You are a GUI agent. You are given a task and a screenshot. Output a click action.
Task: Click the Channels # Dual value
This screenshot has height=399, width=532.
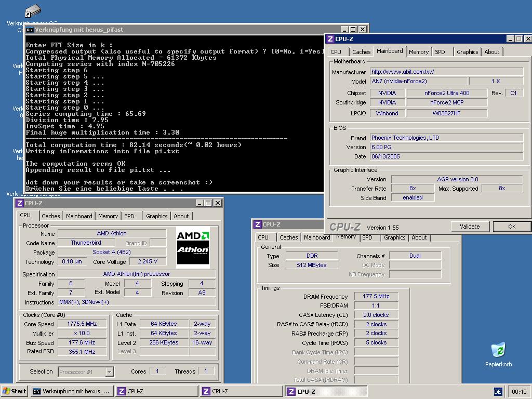[415, 256]
